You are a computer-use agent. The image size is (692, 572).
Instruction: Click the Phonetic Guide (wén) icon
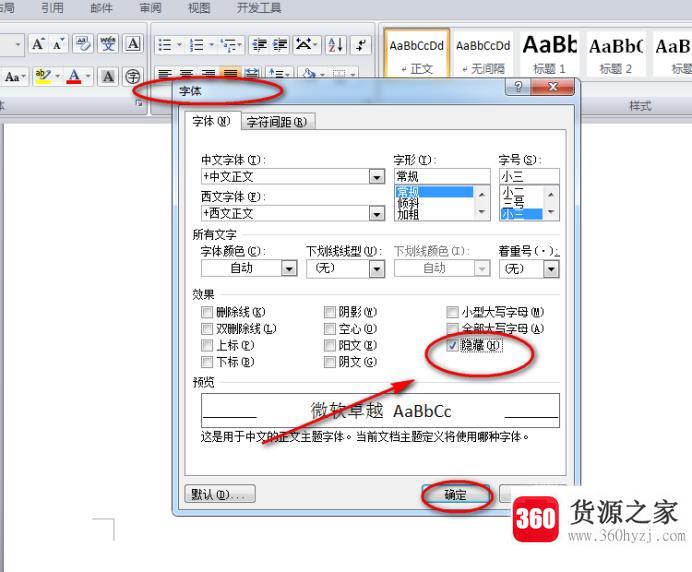pyautogui.click(x=108, y=44)
